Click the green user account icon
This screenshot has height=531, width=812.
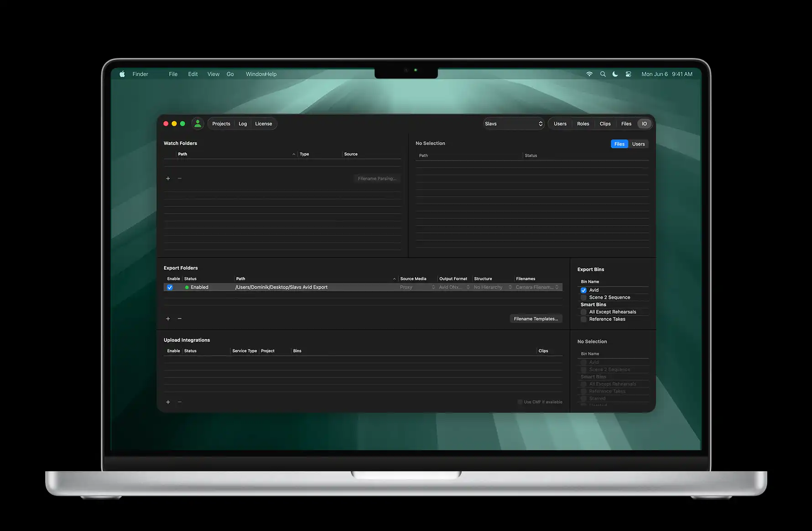pyautogui.click(x=198, y=123)
